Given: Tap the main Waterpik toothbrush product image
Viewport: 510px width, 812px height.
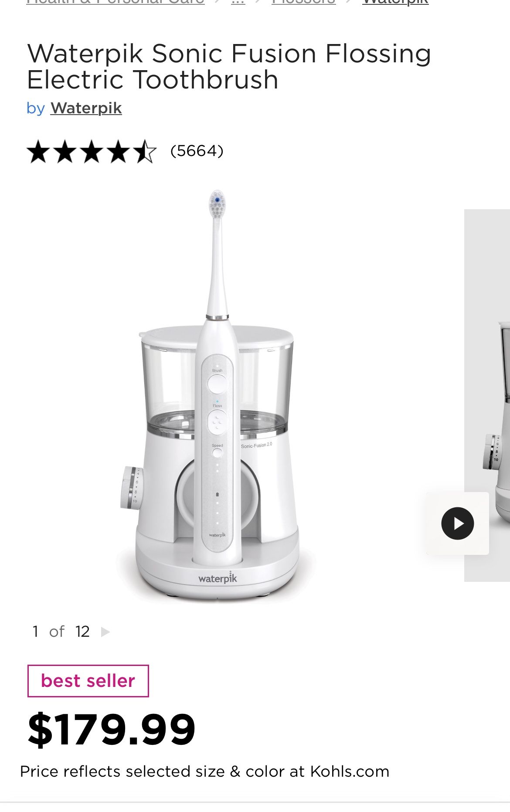Looking at the screenshot, I should point(218,397).
